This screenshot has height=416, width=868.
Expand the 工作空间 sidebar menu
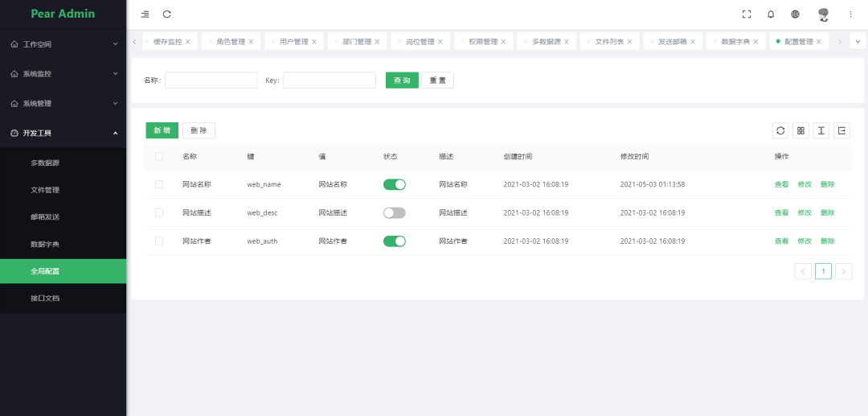click(x=63, y=44)
